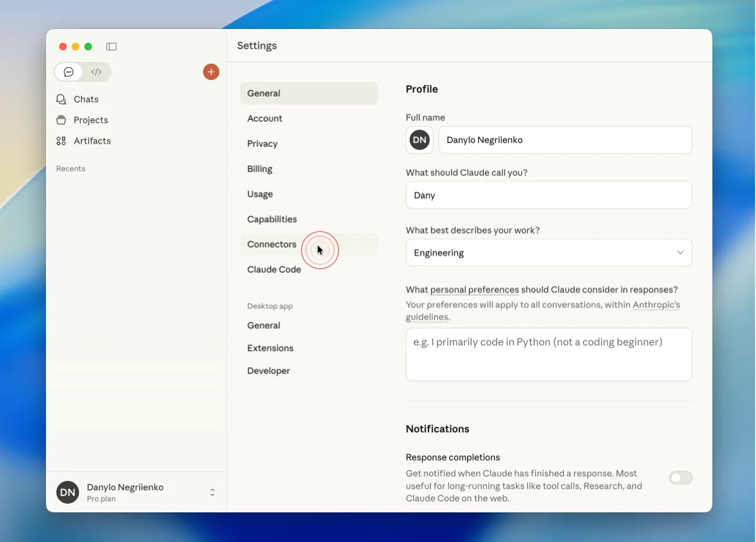Switch to chat mode icon
Image resolution: width=756 pixels, height=542 pixels.
[x=69, y=72]
